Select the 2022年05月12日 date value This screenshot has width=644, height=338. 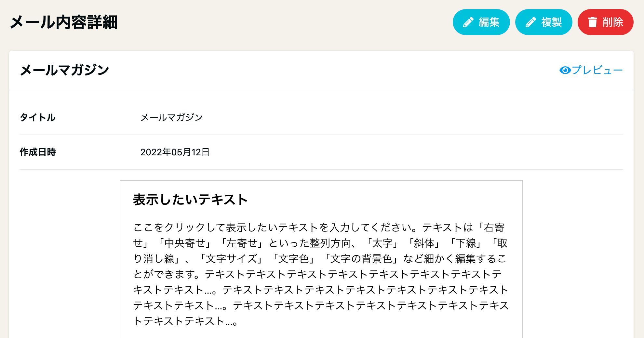tap(175, 152)
